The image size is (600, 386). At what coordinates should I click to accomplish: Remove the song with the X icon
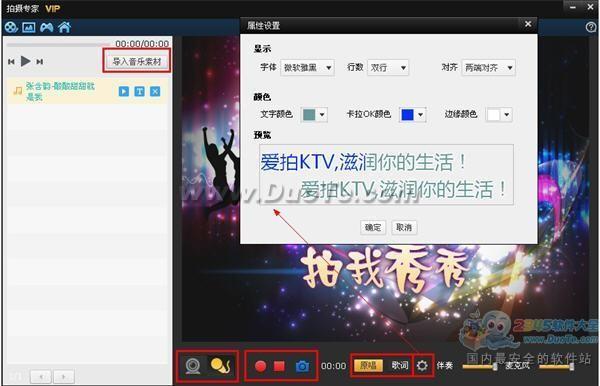point(155,91)
